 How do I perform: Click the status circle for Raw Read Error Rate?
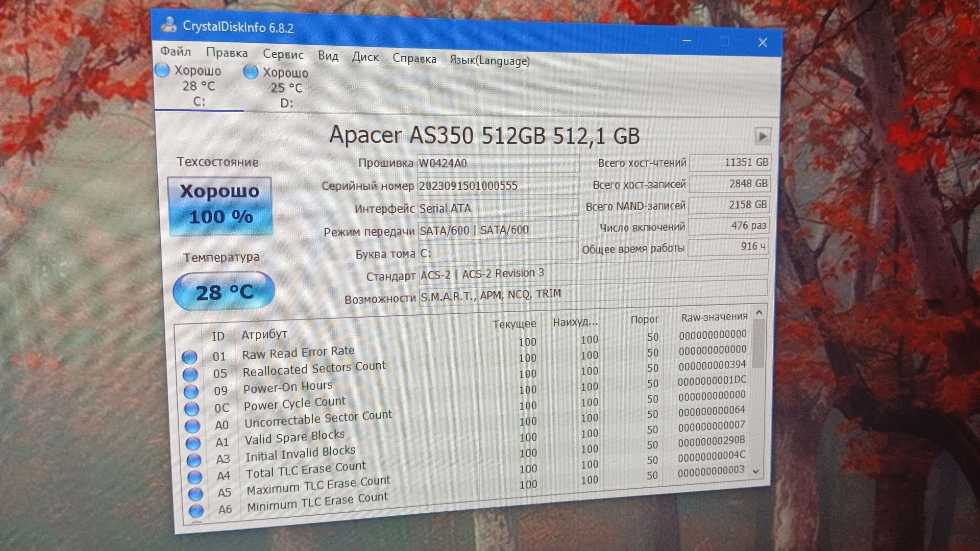(190, 357)
